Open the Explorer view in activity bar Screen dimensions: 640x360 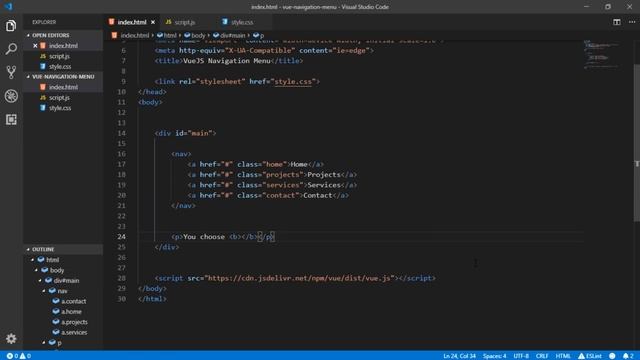(x=11, y=26)
